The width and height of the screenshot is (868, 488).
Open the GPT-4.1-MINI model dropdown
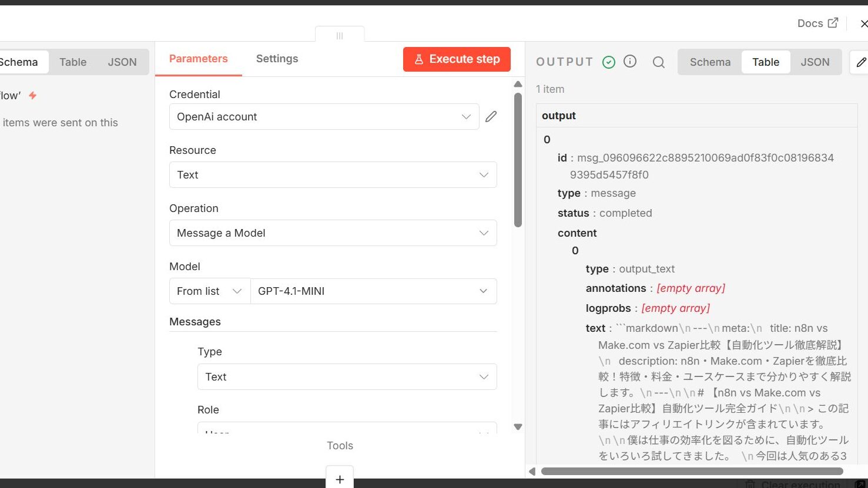373,291
